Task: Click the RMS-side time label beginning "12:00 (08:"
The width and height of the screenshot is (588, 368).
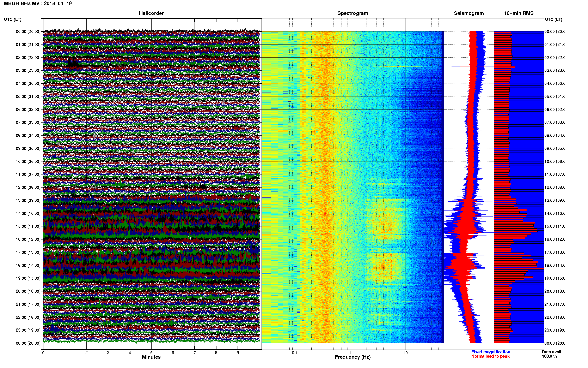Action: tap(555, 187)
